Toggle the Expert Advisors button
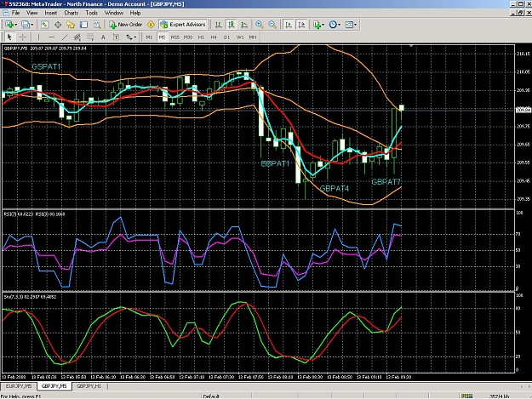 (183, 25)
